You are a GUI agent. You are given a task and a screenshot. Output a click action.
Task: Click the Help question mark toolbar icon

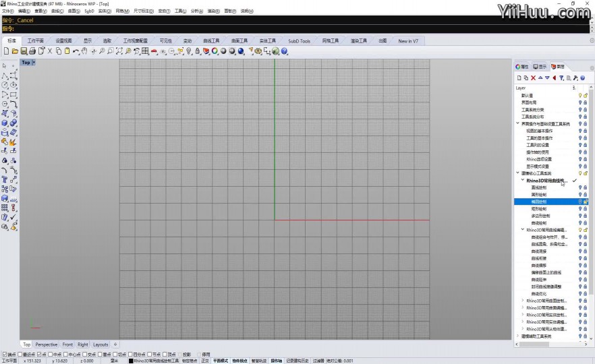pos(285,51)
